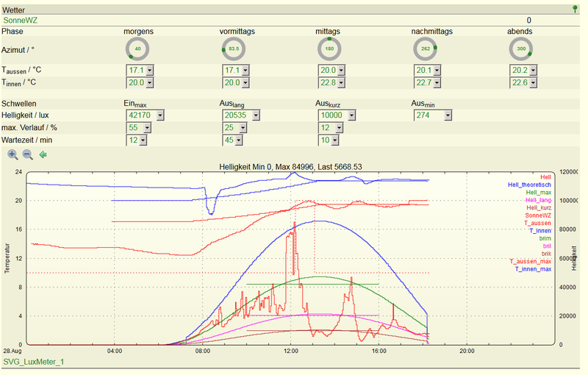Click the abends azimut dial showing 300
588x375 pixels.
coord(521,49)
